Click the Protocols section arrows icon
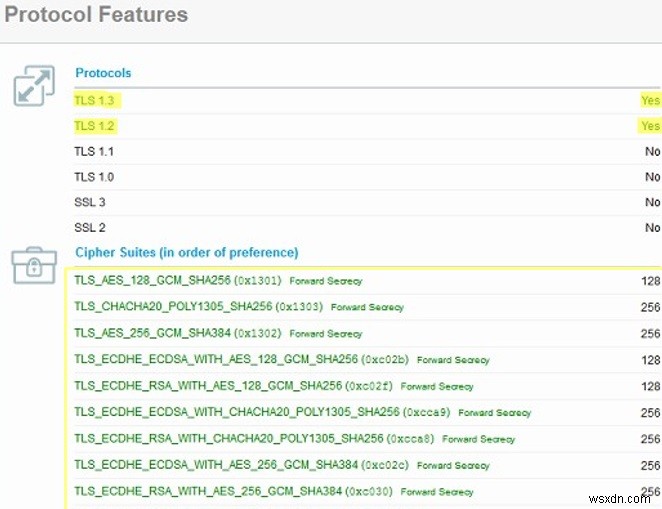The height and width of the screenshot is (509, 662). point(33,85)
